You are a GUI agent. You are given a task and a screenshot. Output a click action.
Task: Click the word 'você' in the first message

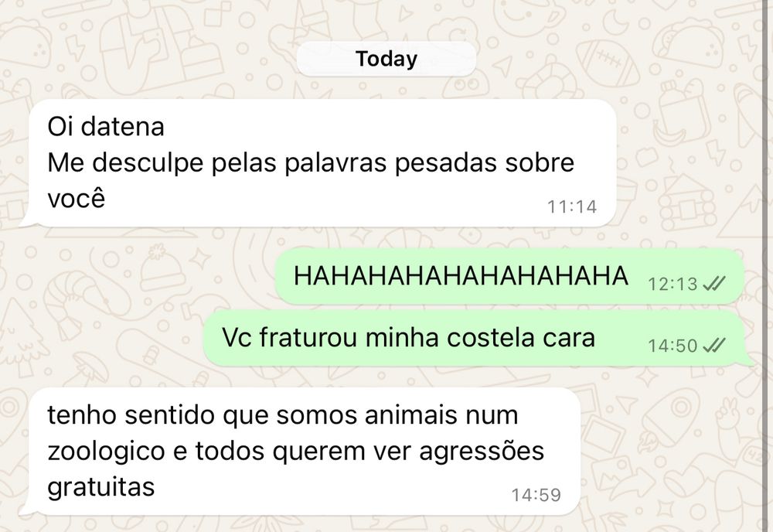(x=77, y=198)
